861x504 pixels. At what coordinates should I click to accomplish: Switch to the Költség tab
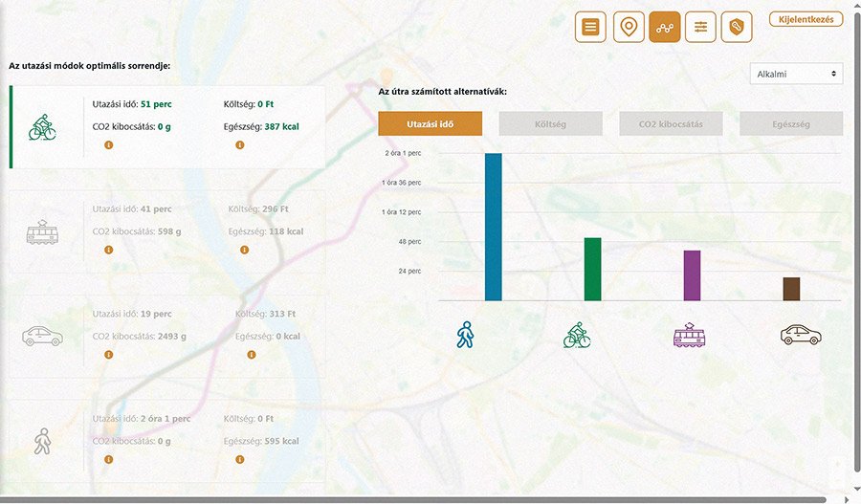click(x=550, y=123)
